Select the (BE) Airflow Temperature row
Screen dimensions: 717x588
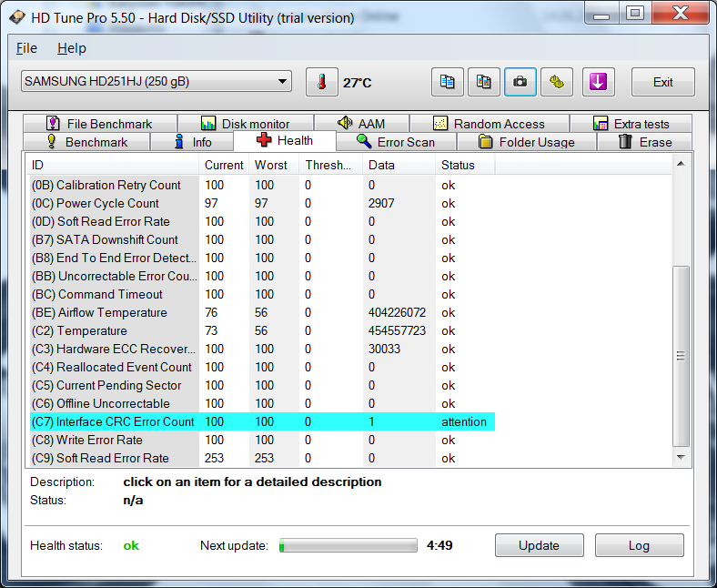[262, 312]
